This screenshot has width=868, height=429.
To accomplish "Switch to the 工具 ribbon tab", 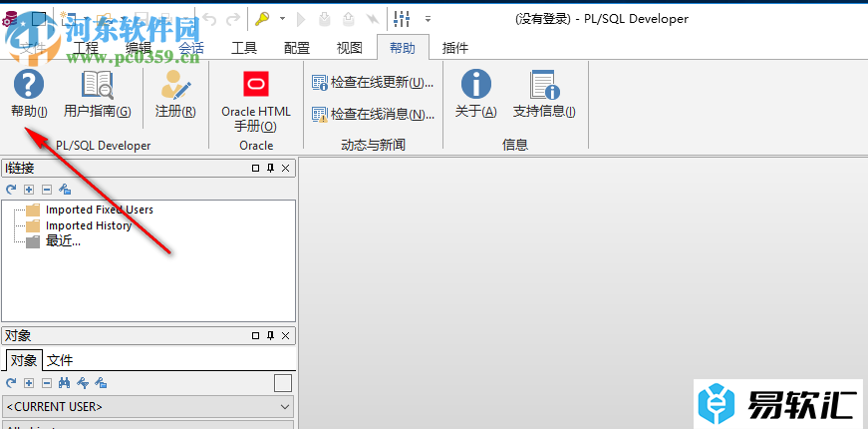I will pos(243,48).
